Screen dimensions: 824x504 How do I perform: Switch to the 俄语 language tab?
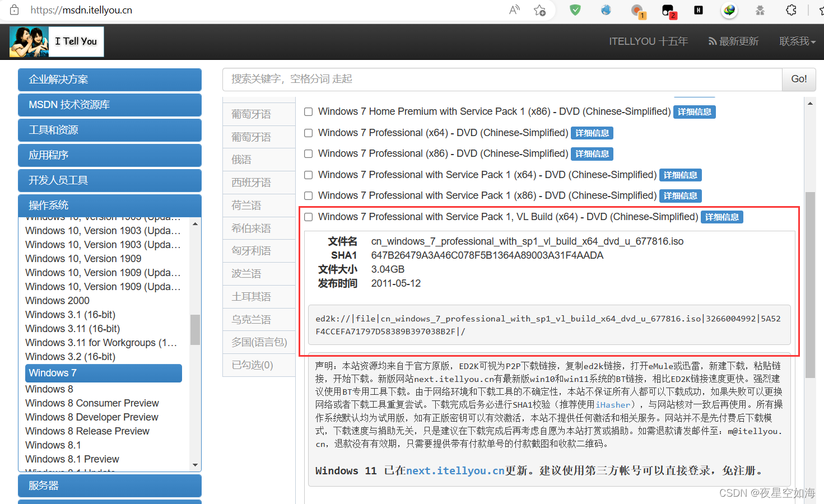coord(259,160)
